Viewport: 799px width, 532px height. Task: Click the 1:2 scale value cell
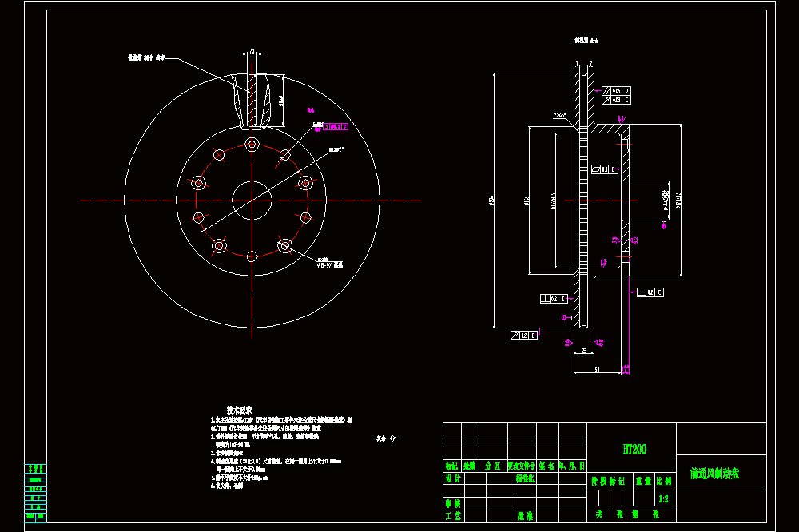(663, 499)
